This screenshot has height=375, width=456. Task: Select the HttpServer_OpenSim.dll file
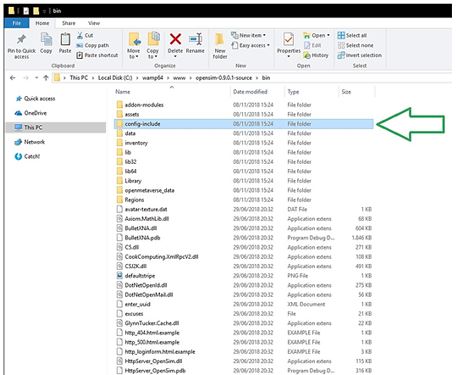click(x=153, y=361)
